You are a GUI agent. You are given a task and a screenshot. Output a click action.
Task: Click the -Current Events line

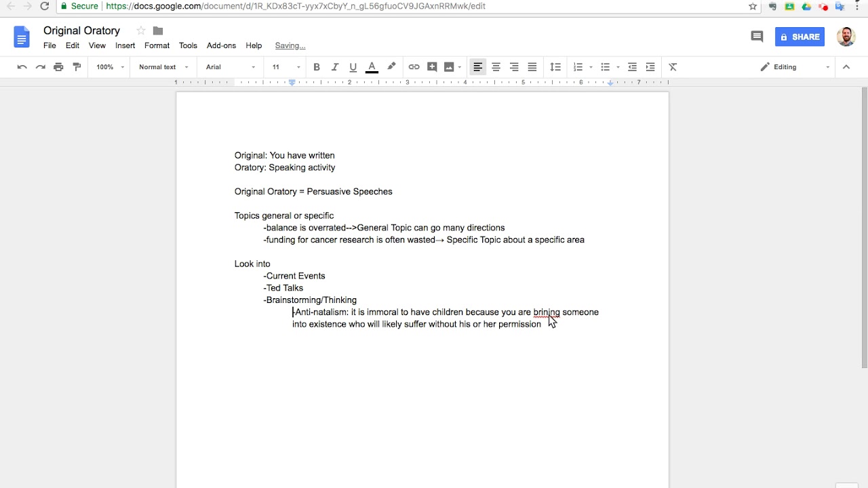point(294,276)
